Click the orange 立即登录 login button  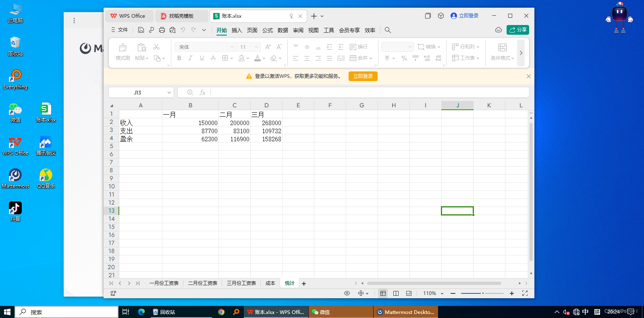(363, 76)
